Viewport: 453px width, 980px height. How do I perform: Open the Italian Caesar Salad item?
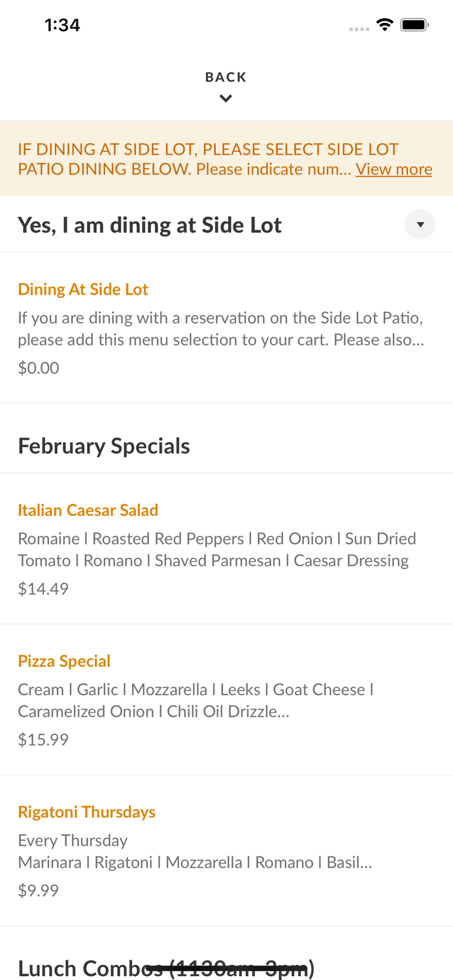[88, 510]
